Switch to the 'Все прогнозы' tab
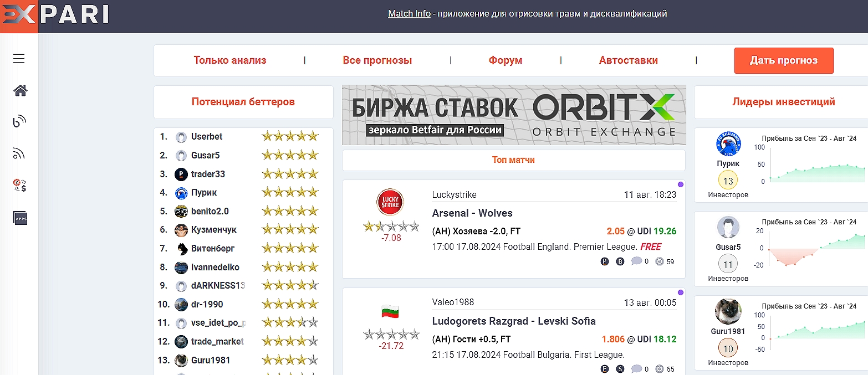Screen dimensions: 868x375 coord(377,60)
